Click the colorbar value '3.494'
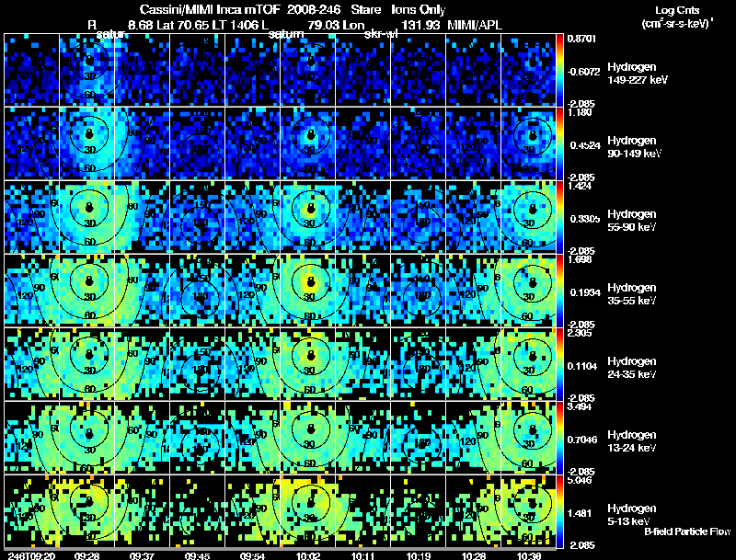736x560 pixels. [x=580, y=406]
